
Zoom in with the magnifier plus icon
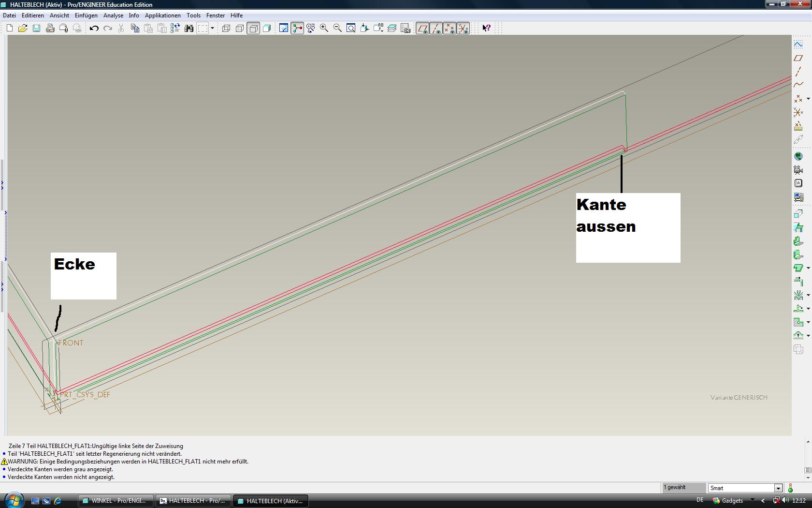[x=324, y=28]
